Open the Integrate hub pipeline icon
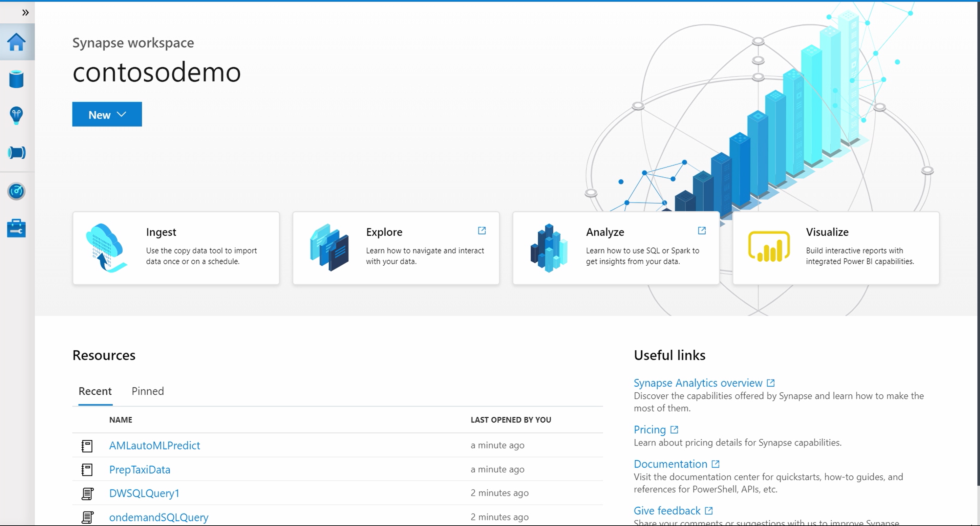This screenshot has width=980, height=526. (x=16, y=153)
